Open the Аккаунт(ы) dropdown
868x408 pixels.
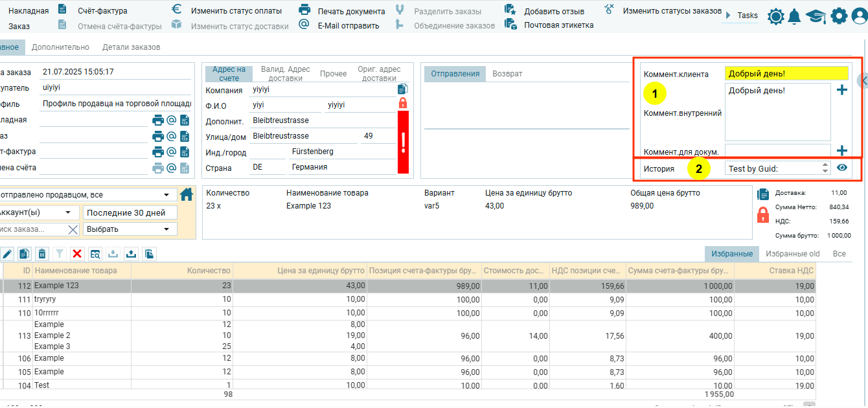[38, 212]
